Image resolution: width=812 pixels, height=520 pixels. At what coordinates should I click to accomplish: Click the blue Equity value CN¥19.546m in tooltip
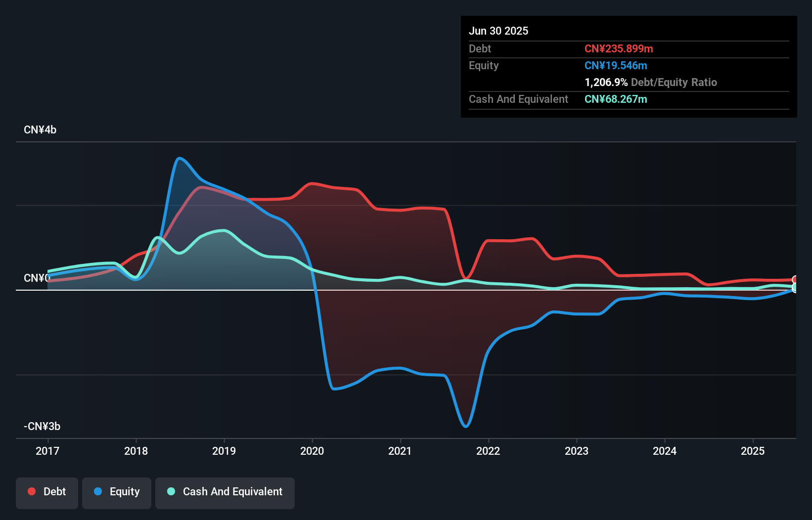tap(616, 65)
